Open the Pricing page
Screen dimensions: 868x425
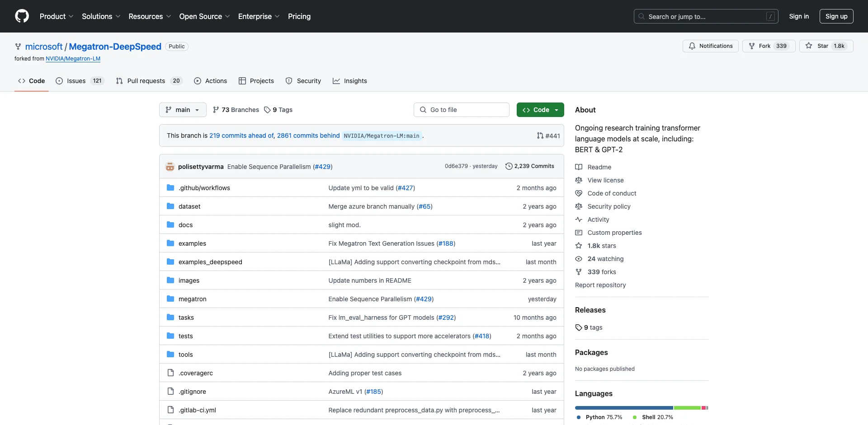coord(299,16)
